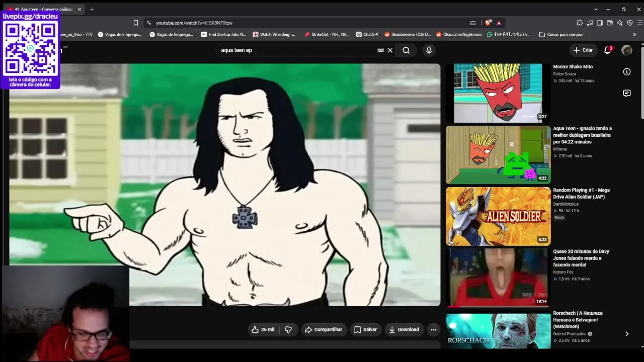The width and height of the screenshot is (644, 362).
Task: View site information icon in address bar
Action: 148,23
